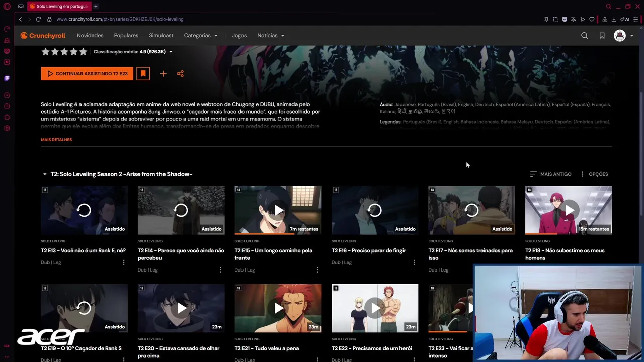Rate the series with the first star

[45, 52]
